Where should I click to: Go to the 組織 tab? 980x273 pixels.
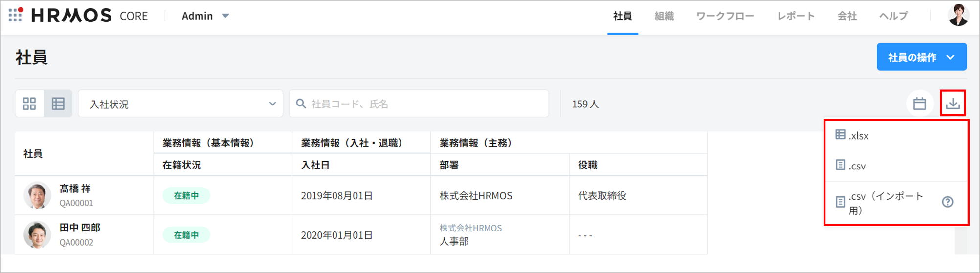[x=664, y=16]
